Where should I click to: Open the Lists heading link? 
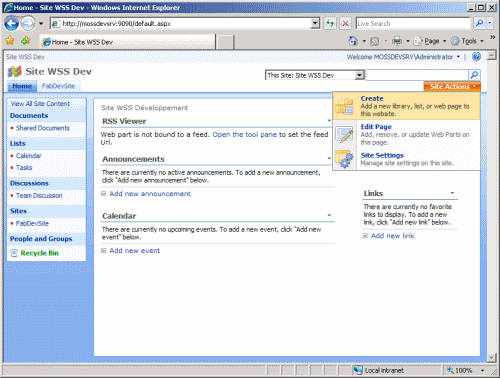[18, 143]
